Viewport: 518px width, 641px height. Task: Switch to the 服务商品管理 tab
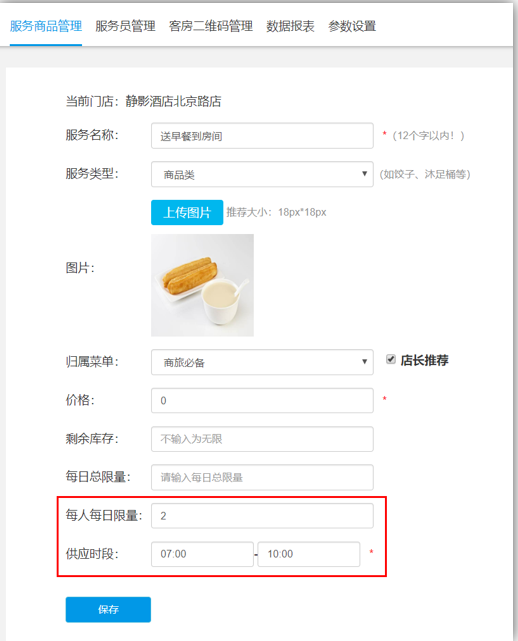click(x=46, y=27)
